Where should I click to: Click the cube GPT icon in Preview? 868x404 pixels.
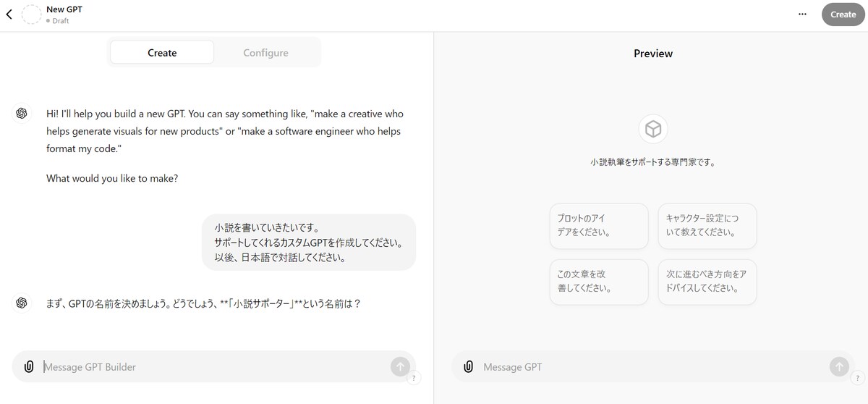point(653,130)
